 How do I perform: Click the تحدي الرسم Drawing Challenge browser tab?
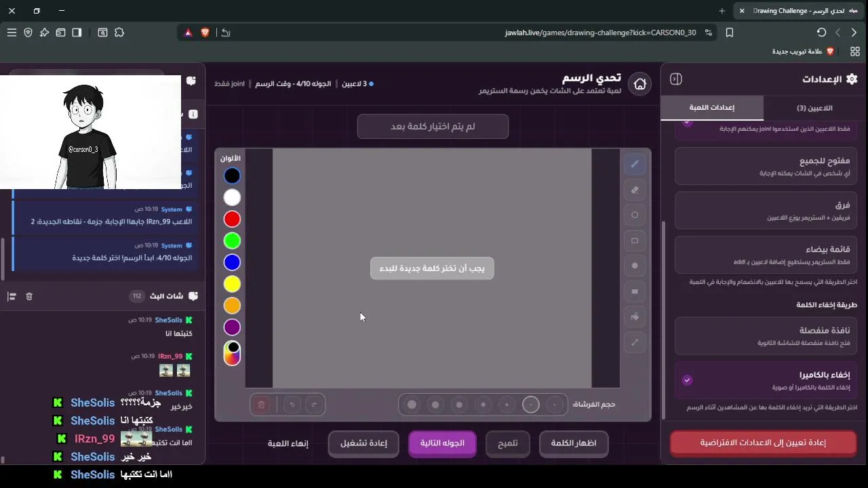pyautogui.click(x=797, y=11)
